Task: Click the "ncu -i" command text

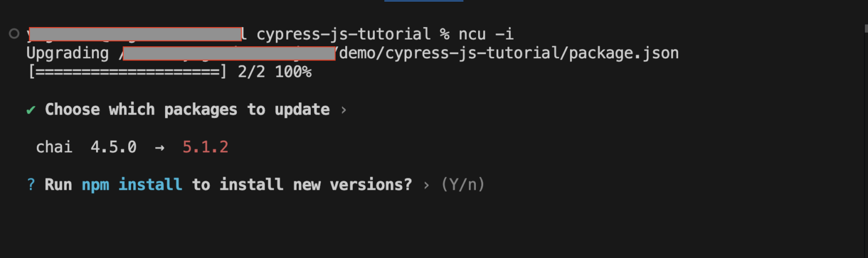Action: click(486, 34)
